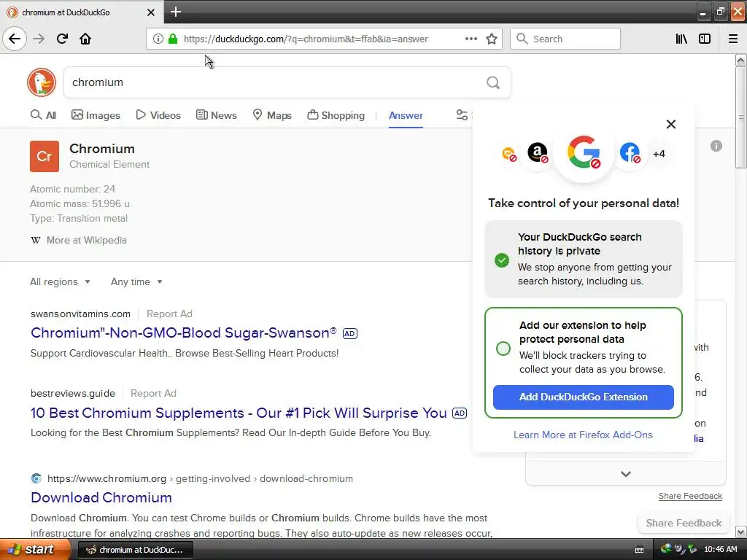The image size is (747, 560).
Task: Click the orange Cr element icon
Action: point(44,156)
